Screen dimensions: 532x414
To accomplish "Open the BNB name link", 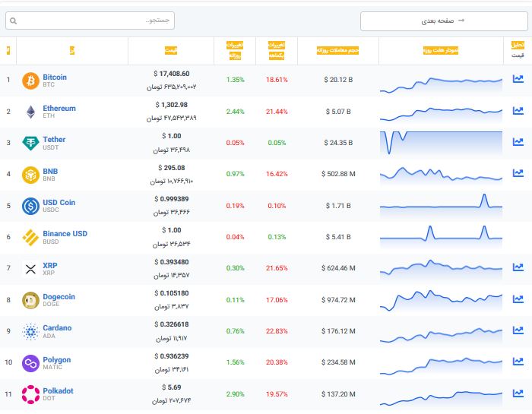I will click(x=50, y=171).
